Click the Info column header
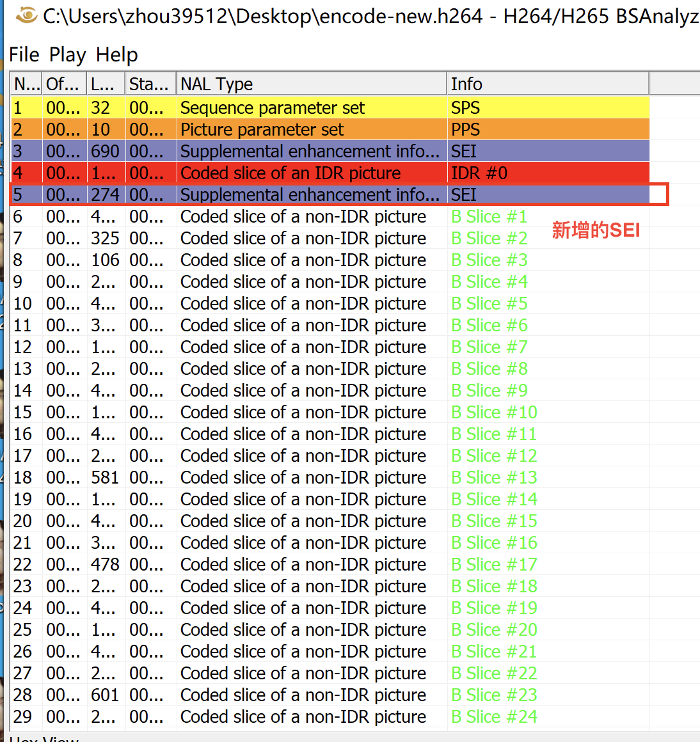700x742 pixels. pyautogui.click(x=547, y=84)
